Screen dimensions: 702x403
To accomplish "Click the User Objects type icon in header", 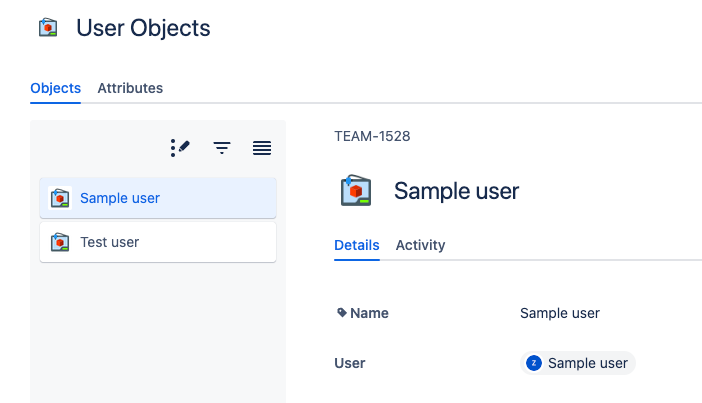I will coord(48,28).
